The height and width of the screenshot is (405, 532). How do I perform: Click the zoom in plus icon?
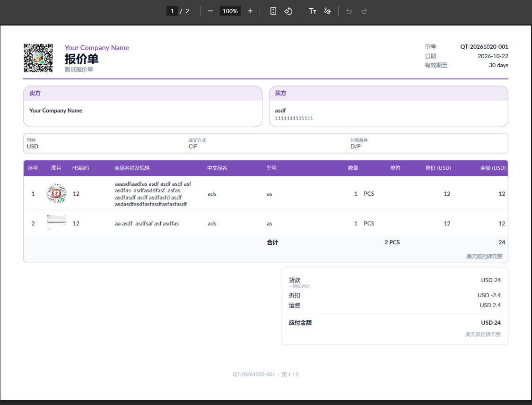(250, 11)
